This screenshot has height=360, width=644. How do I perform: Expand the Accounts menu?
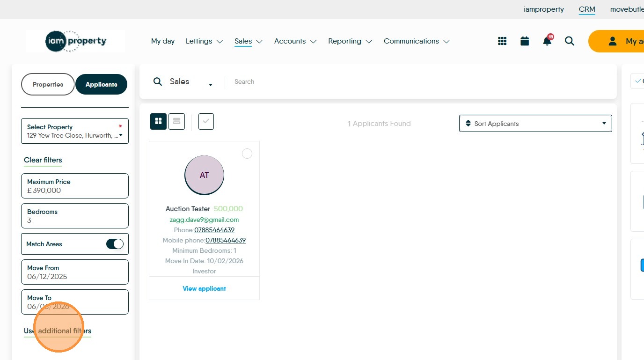click(x=295, y=41)
